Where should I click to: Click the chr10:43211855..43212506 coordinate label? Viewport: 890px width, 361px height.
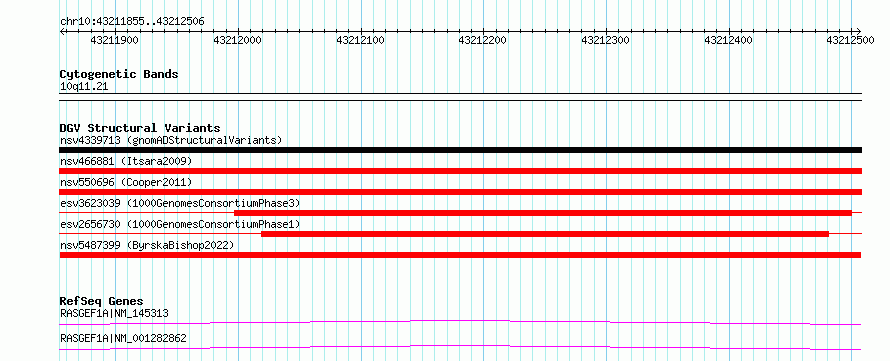(132, 22)
